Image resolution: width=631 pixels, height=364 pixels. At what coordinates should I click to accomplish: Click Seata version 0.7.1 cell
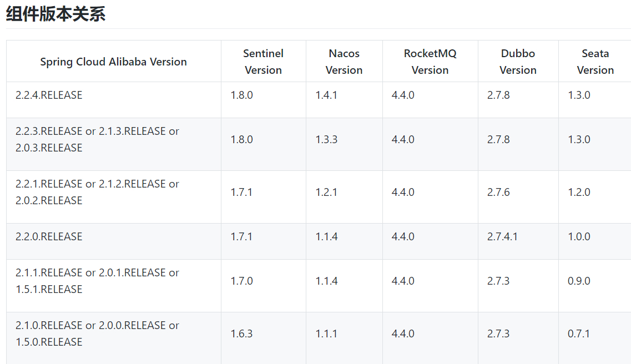point(579,334)
